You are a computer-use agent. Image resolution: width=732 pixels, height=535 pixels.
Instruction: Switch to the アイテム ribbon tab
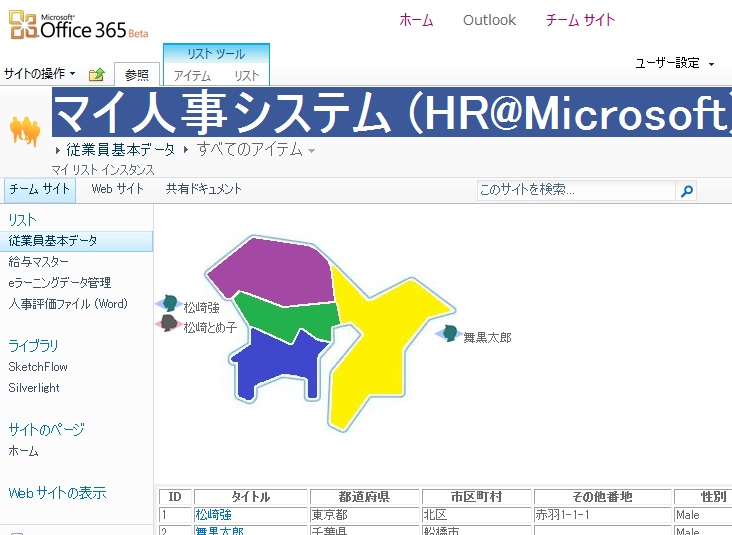[192, 76]
